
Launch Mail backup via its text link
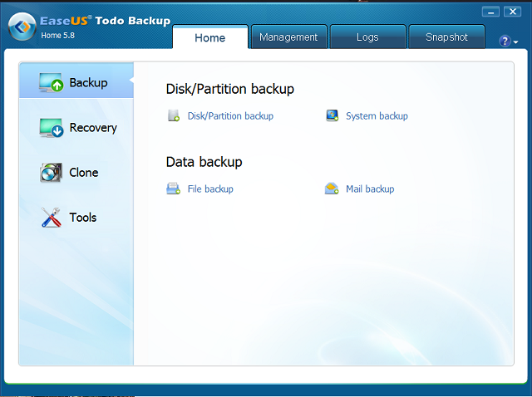[370, 189]
